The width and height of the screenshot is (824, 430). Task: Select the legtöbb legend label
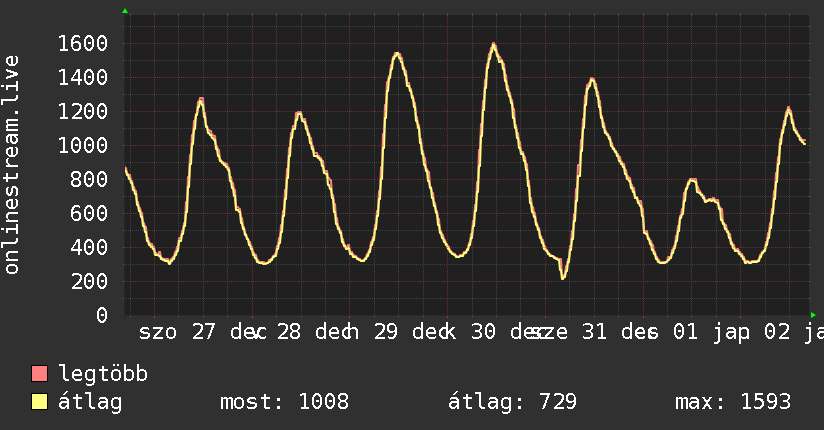pyautogui.click(x=103, y=374)
